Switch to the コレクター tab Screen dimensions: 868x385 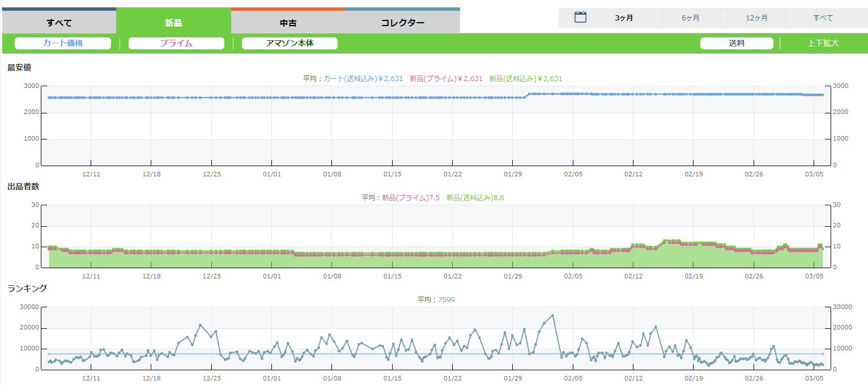click(402, 23)
